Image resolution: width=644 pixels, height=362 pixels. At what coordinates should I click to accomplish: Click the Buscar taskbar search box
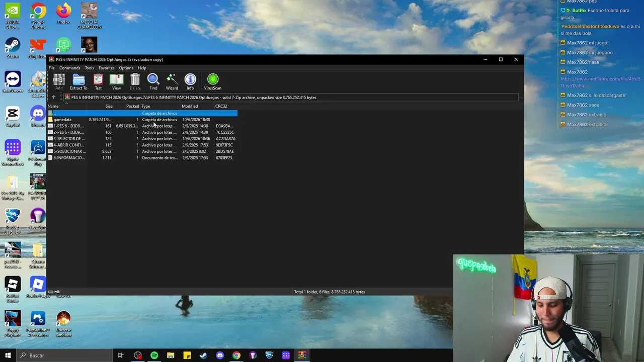(x=64, y=355)
